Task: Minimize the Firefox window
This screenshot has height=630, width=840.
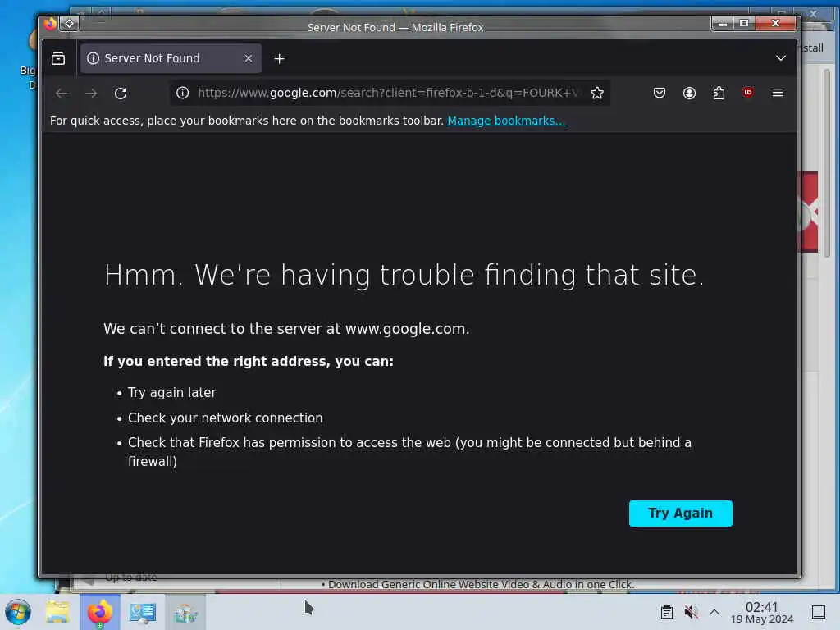Action: coord(723,24)
